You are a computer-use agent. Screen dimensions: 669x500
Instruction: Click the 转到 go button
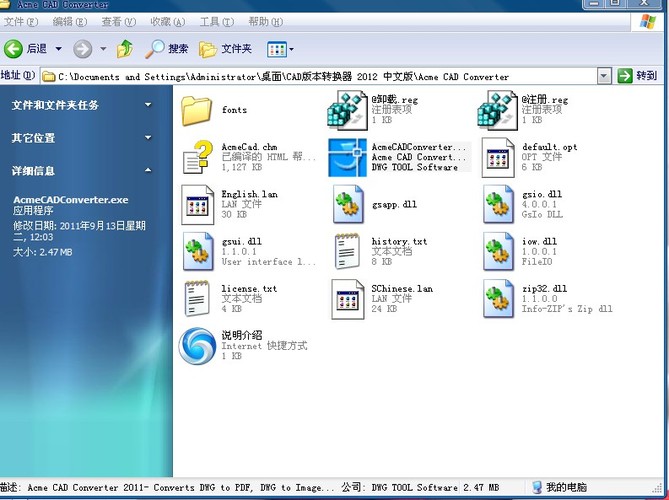pos(637,76)
